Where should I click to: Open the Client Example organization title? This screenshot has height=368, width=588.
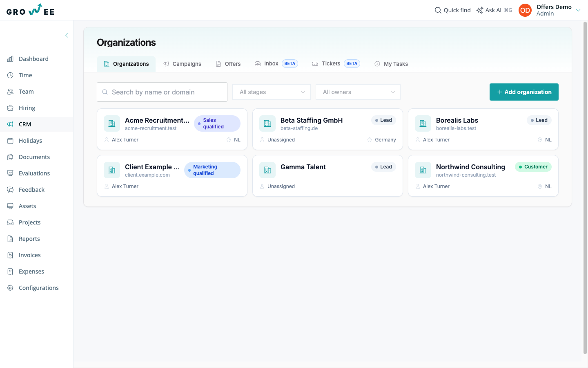click(x=152, y=167)
